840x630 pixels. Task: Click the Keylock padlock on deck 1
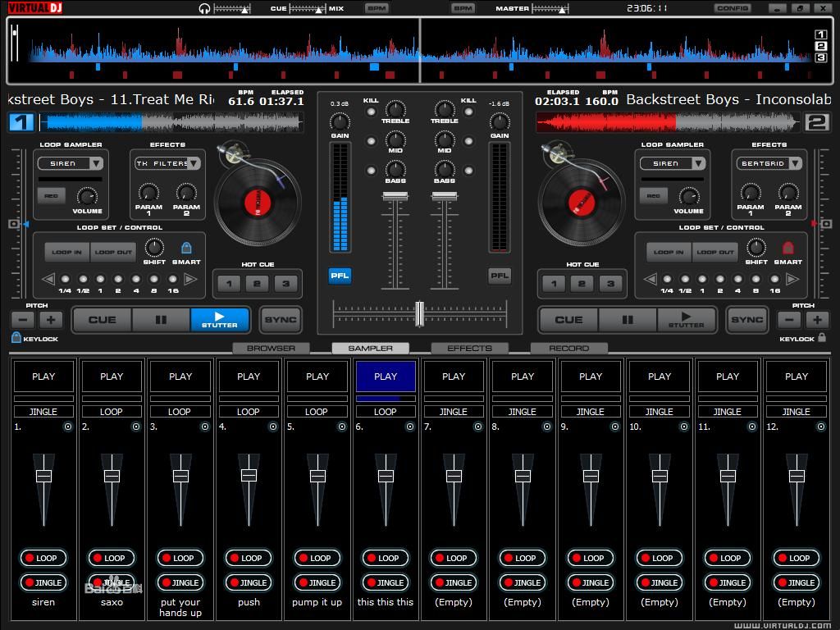coord(16,337)
